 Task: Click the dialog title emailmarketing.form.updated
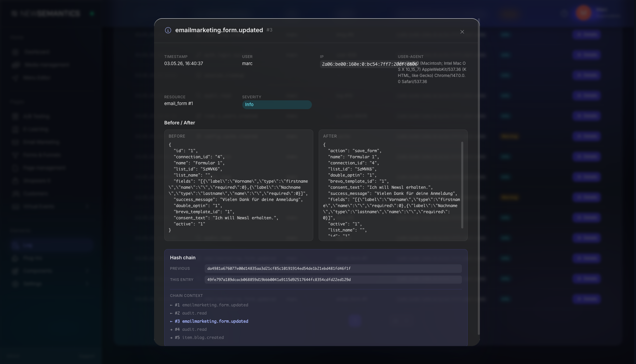click(219, 30)
